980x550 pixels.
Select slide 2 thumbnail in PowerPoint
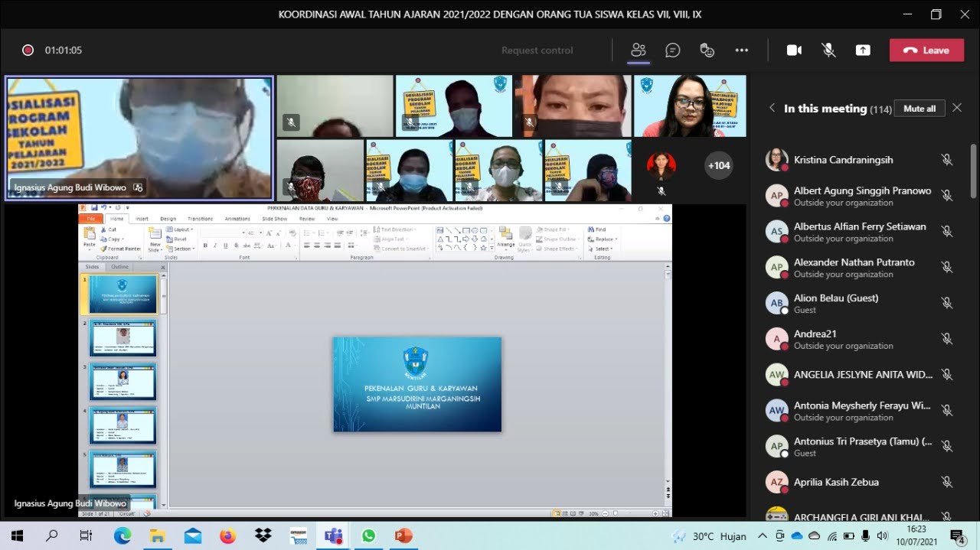pyautogui.click(x=122, y=338)
